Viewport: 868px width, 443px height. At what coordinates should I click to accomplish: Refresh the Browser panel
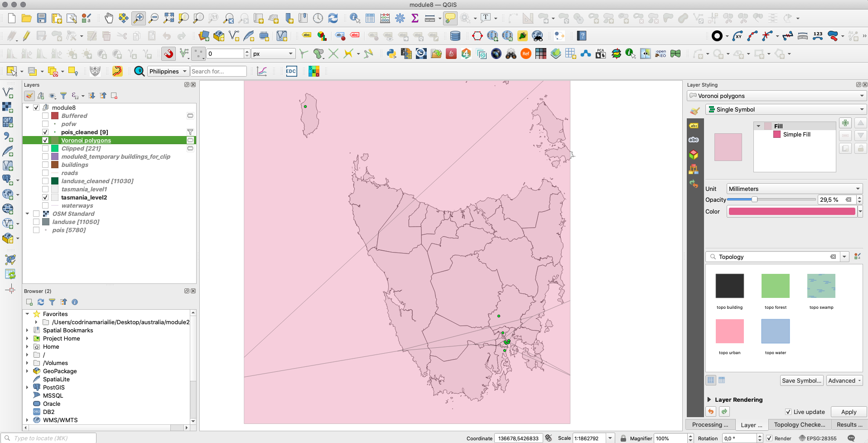pos(41,302)
